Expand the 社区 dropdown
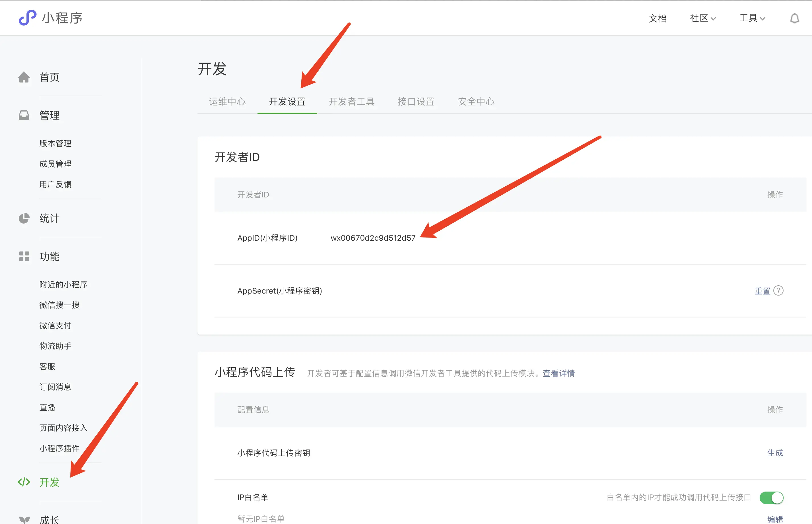 click(x=703, y=18)
